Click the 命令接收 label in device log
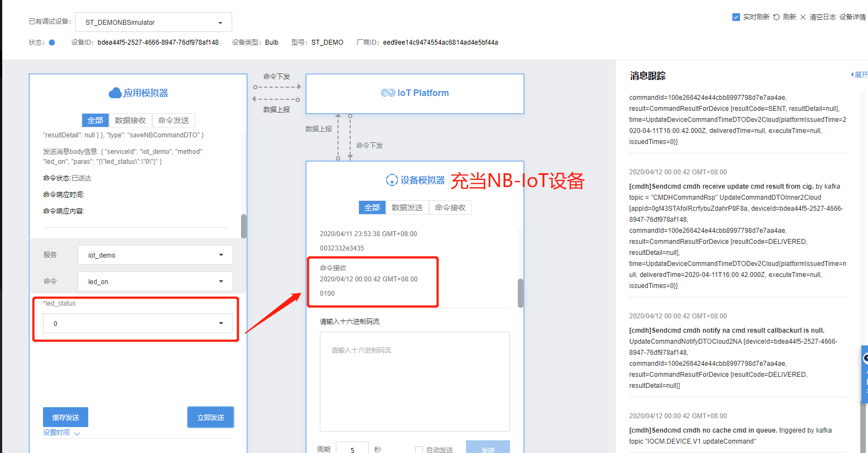 (333, 268)
